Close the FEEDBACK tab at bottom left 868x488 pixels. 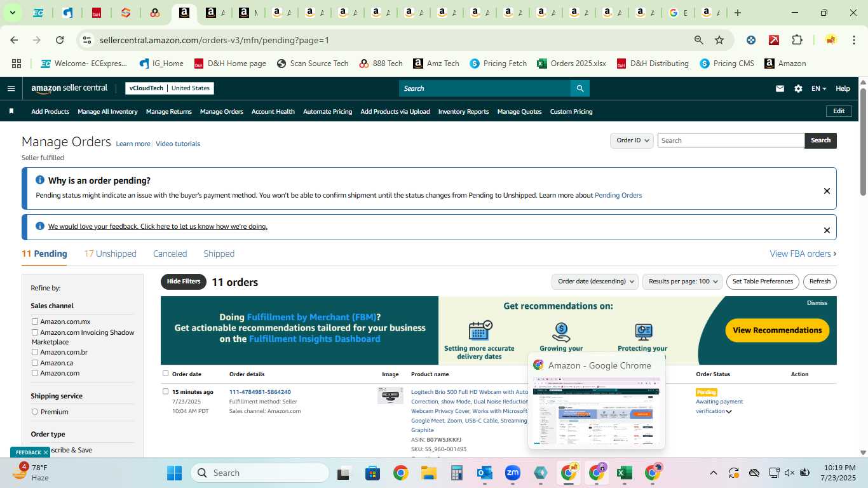click(x=46, y=452)
